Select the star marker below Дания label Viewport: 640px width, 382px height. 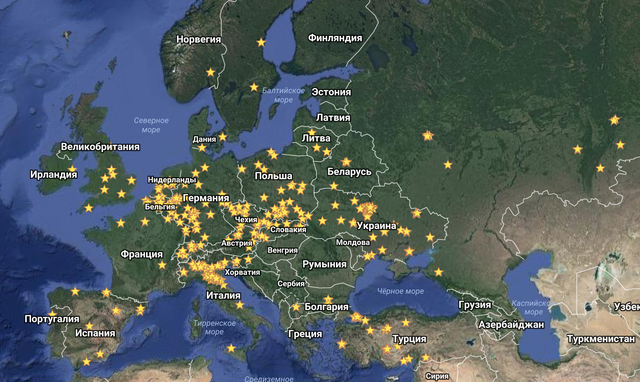point(202,147)
